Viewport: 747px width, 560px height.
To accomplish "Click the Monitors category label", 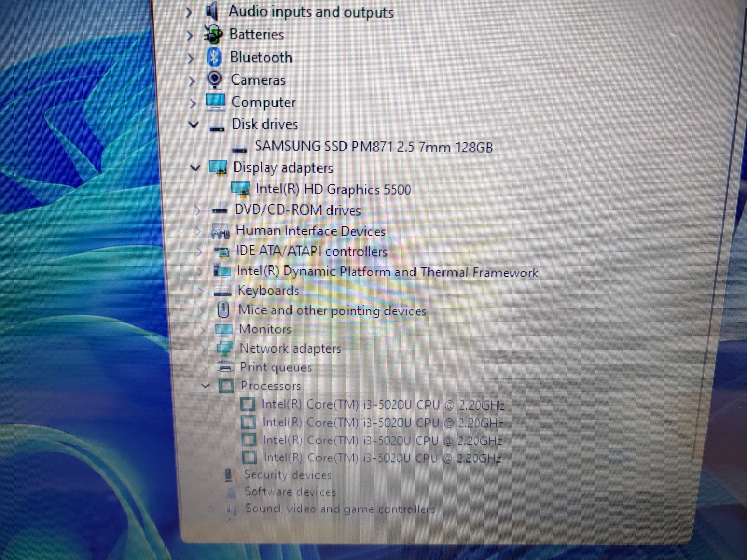I will 265,329.
